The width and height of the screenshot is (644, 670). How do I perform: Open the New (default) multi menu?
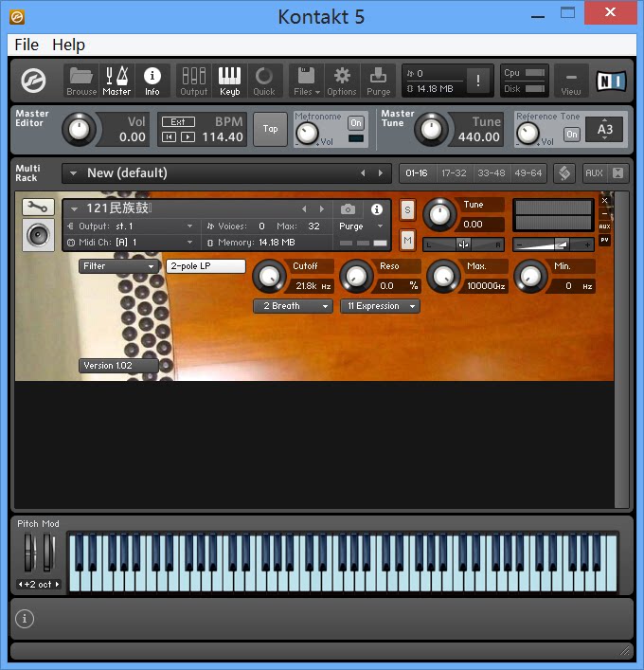[74, 173]
